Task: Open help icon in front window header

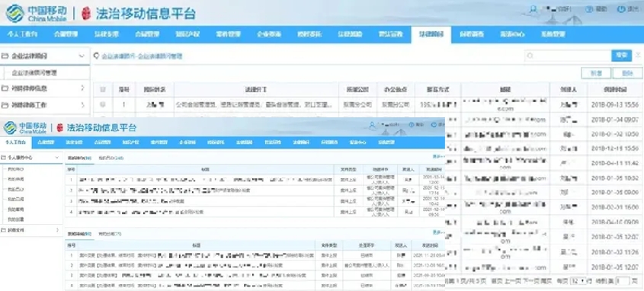Action: coord(412,125)
